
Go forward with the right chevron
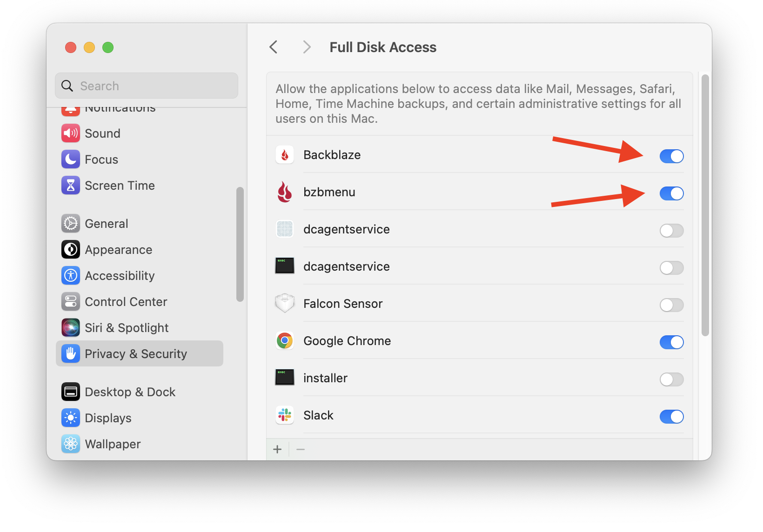[x=306, y=47]
